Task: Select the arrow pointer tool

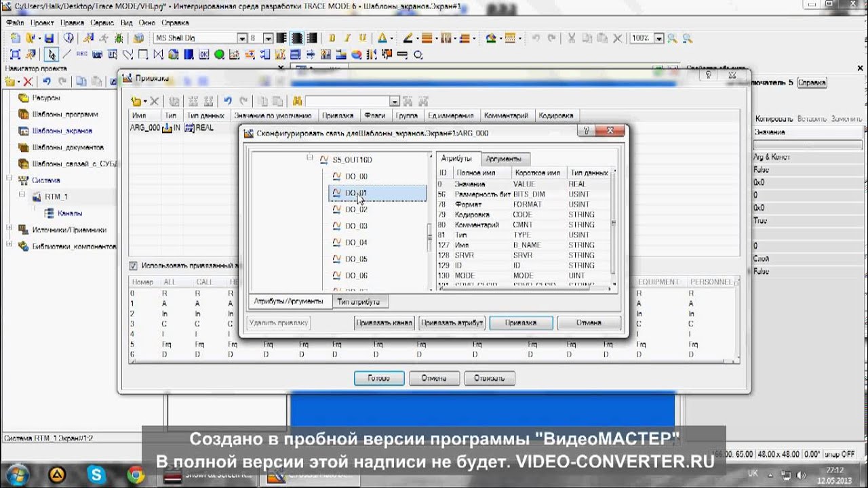Action: (x=52, y=54)
